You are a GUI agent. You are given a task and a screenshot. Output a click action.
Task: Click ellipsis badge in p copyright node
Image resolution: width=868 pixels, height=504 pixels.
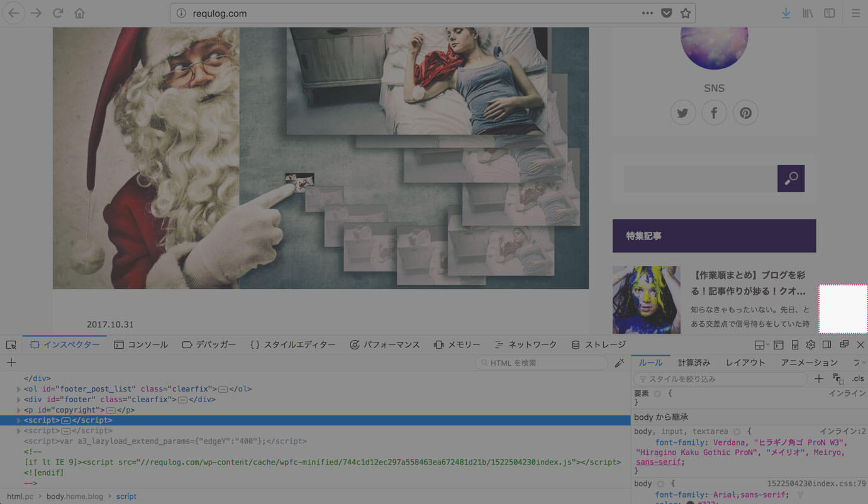[x=111, y=410]
